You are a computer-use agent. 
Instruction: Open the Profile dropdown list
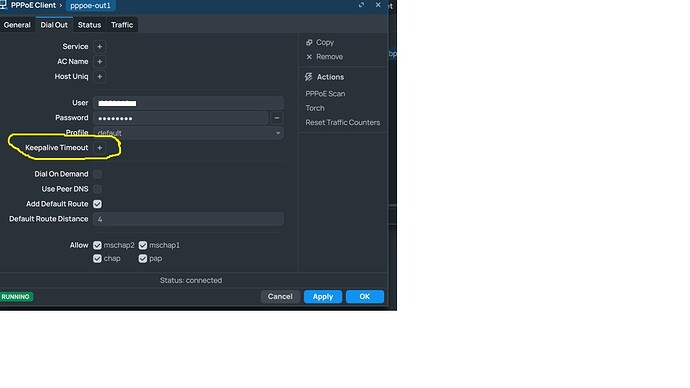pyautogui.click(x=188, y=133)
